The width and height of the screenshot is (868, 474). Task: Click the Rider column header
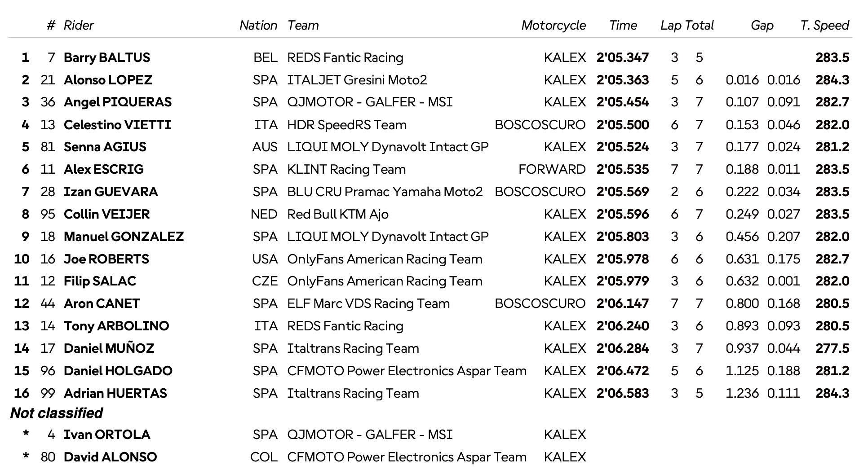pos(79,25)
